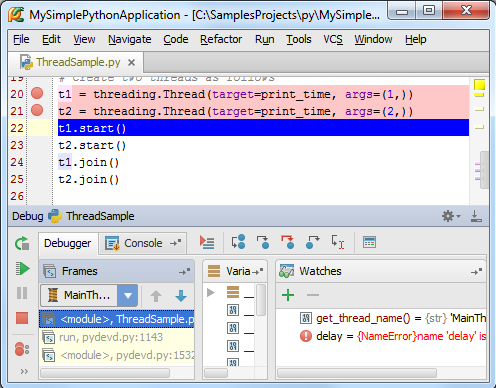Open the View menu
The image size is (496, 388).
point(84,39)
